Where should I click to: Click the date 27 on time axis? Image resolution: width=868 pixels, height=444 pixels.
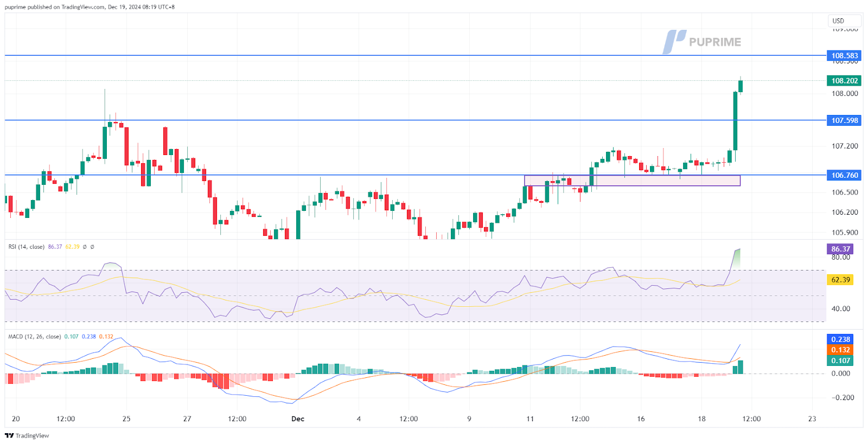click(187, 419)
